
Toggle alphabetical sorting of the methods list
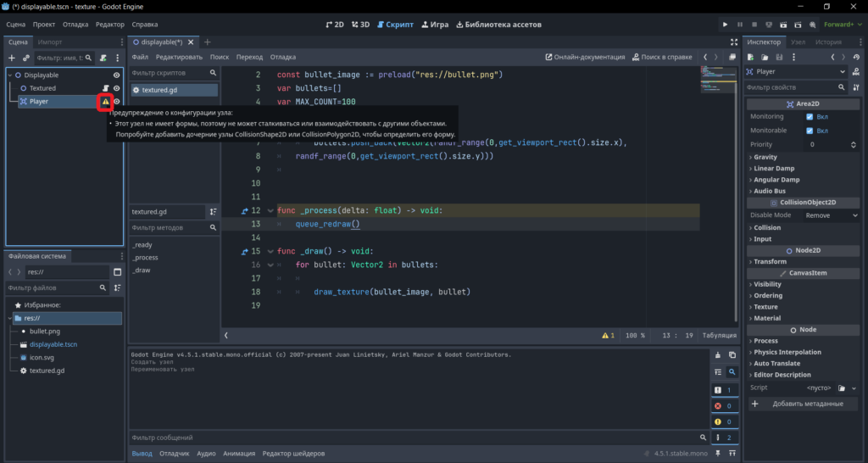[x=213, y=211]
